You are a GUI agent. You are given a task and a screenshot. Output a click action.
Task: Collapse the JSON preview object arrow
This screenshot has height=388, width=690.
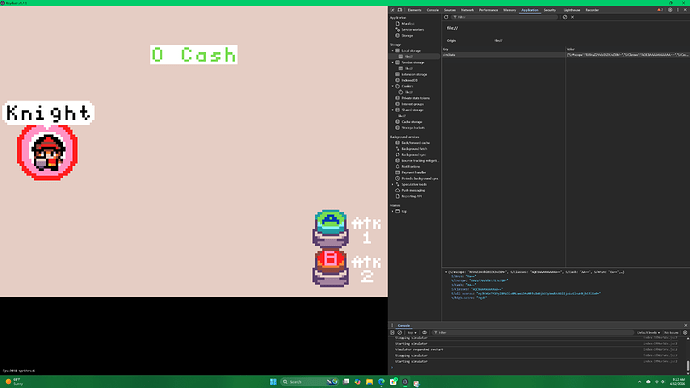[x=446, y=272]
